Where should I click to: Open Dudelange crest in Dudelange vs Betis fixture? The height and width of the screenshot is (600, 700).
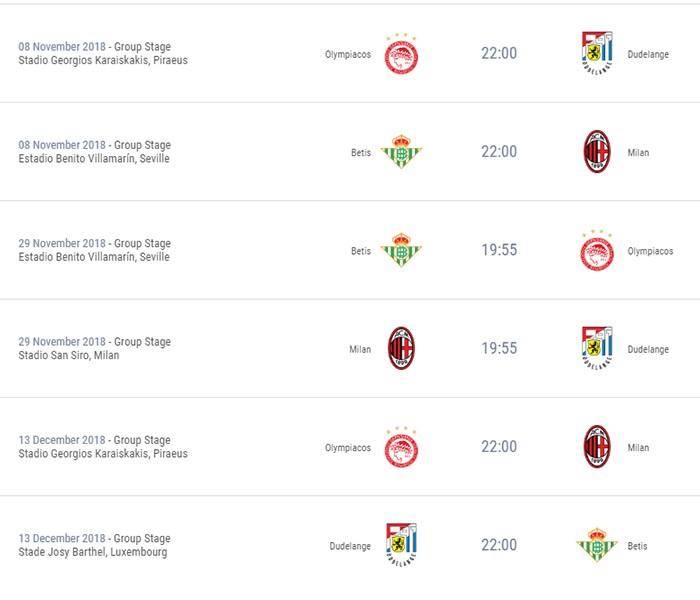401,545
